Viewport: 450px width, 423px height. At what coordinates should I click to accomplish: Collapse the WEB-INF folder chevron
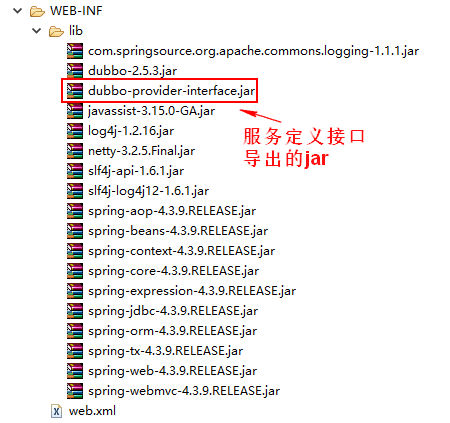point(17,11)
